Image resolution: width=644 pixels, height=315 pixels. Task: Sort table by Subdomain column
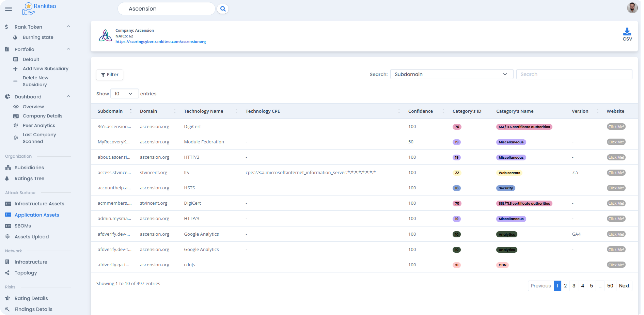point(110,111)
